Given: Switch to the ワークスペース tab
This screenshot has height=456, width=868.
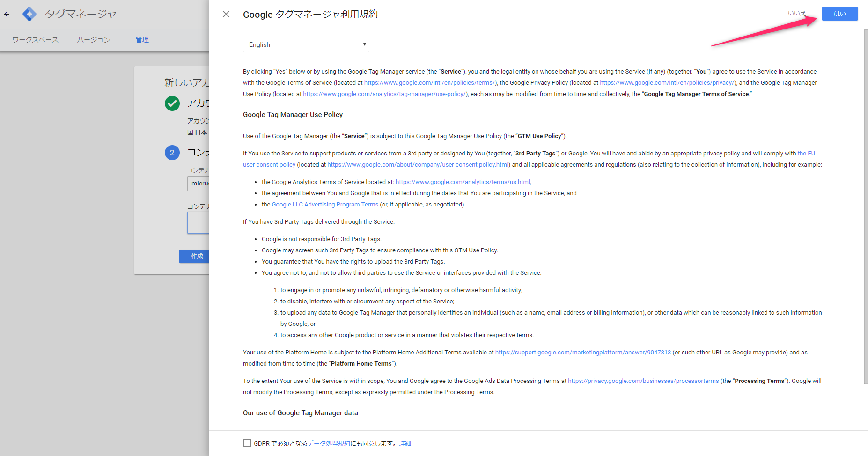Looking at the screenshot, I should coord(36,40).
